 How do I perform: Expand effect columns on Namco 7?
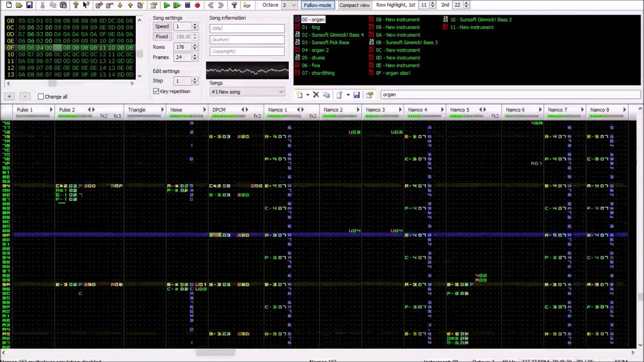(x=582, y=110)
